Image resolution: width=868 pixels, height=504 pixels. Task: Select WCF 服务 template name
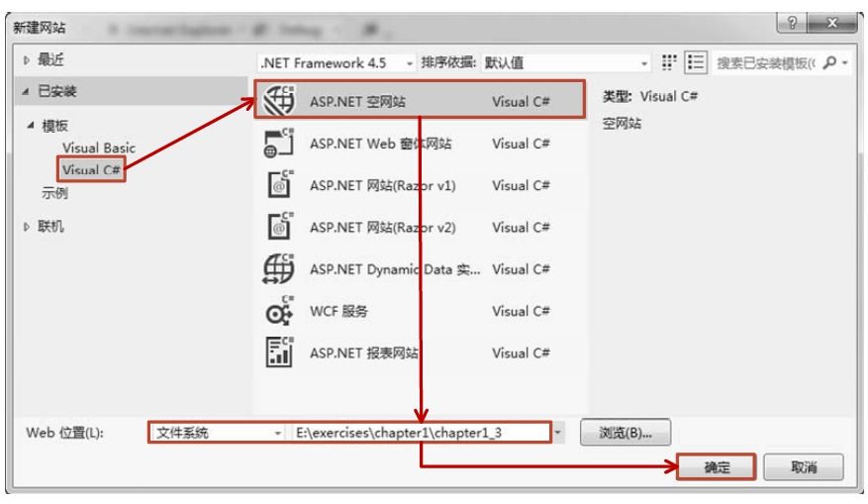click(338, 311)
